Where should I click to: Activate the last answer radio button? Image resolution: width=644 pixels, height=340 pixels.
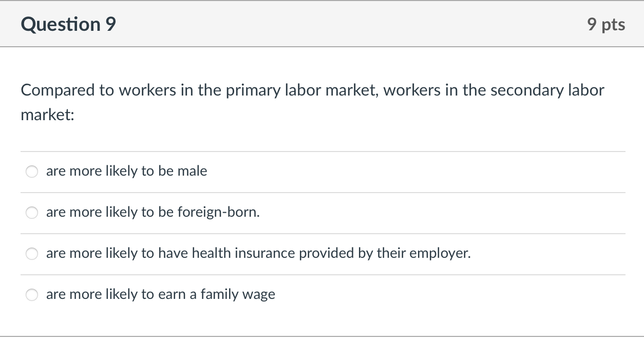coord(31,295)
